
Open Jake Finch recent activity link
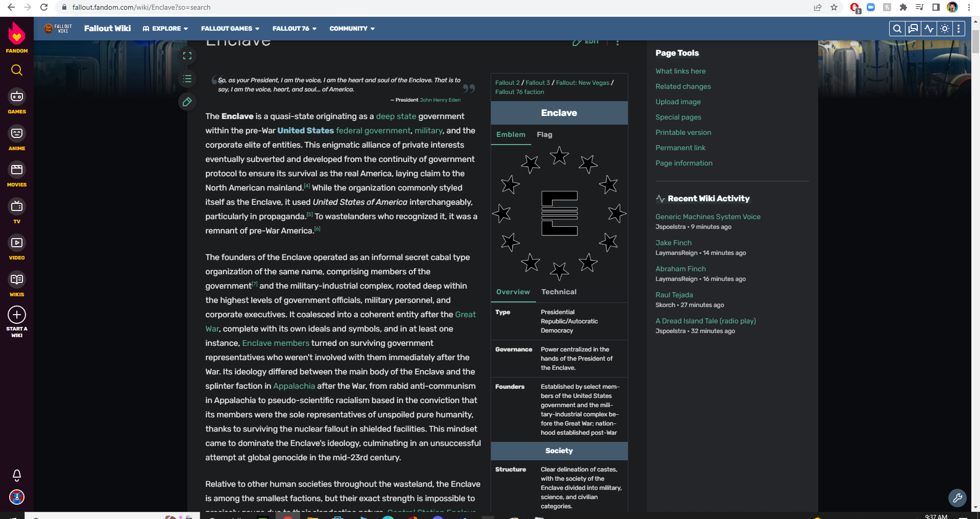(x=673, y=243)
